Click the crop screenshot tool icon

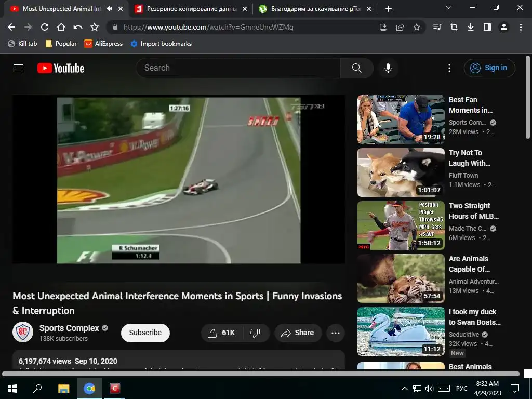pos(454,27)
